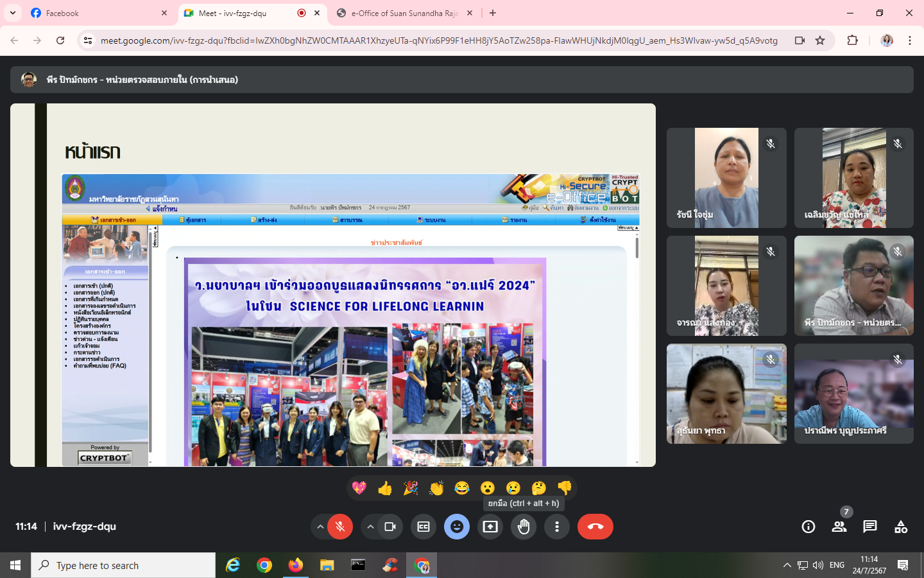Open more options three-dot menu
This screenshot has width=924, height=578.
point(557,527)
